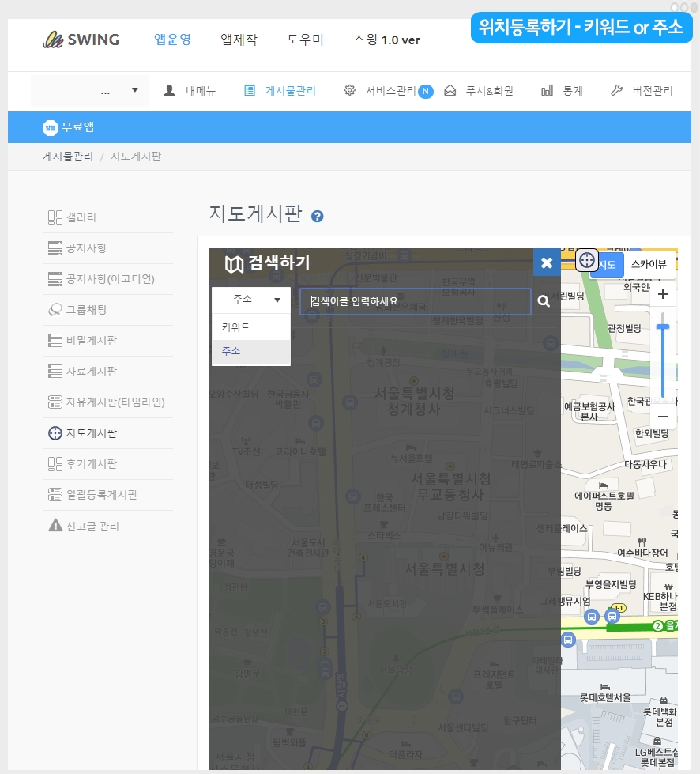Screen dimensions: 700x774
Task: Click the 내메뉴 person icon
Action: pos(169,90)
